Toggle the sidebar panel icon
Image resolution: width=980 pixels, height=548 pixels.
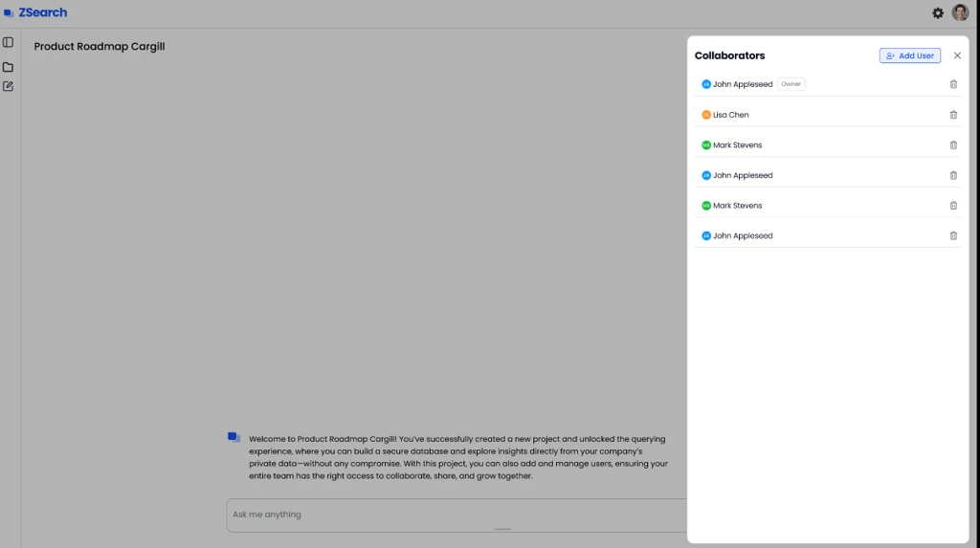point(8,42)
